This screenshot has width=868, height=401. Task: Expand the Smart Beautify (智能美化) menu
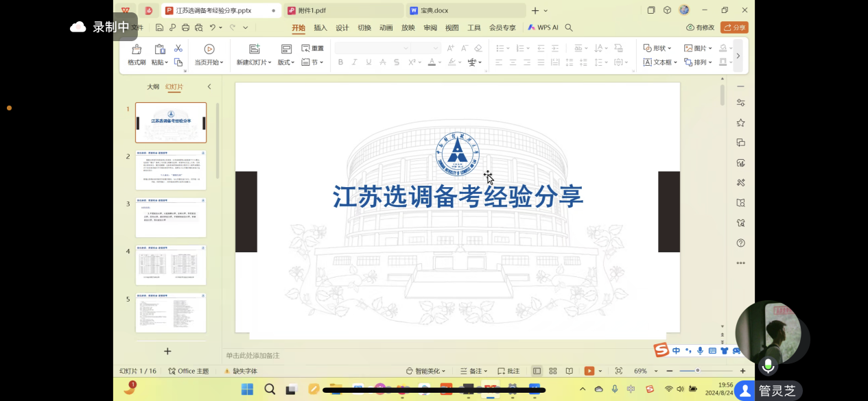(x=426, y=371)
